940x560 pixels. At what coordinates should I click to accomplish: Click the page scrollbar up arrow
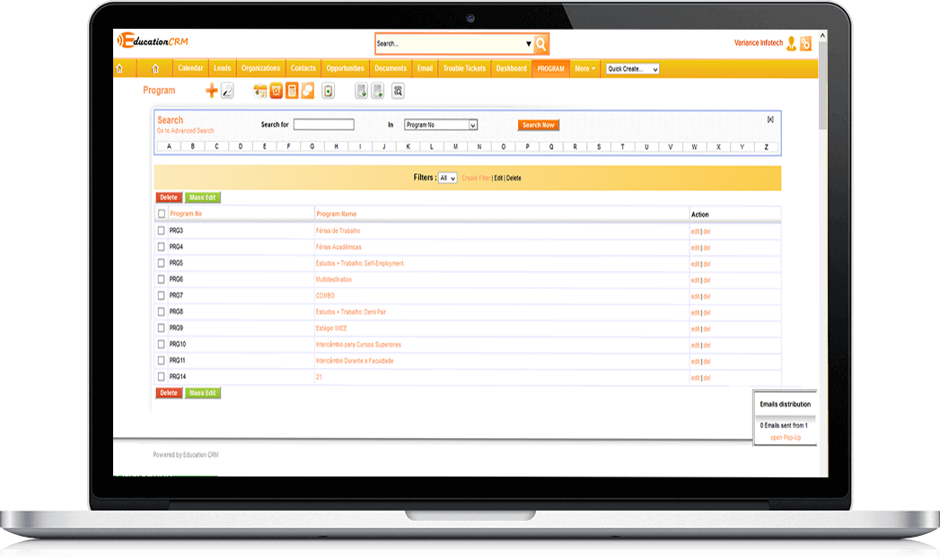point(822,35)
